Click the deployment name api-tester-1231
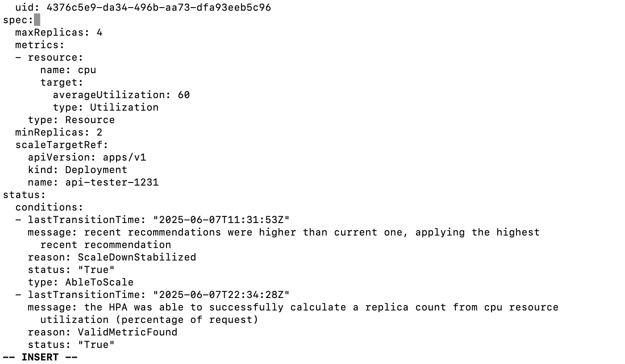 (112, 182)
